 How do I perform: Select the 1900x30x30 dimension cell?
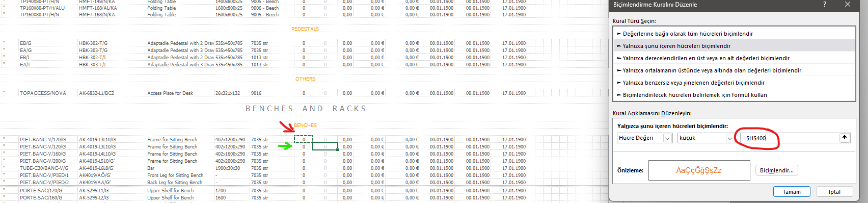[228, 168]
